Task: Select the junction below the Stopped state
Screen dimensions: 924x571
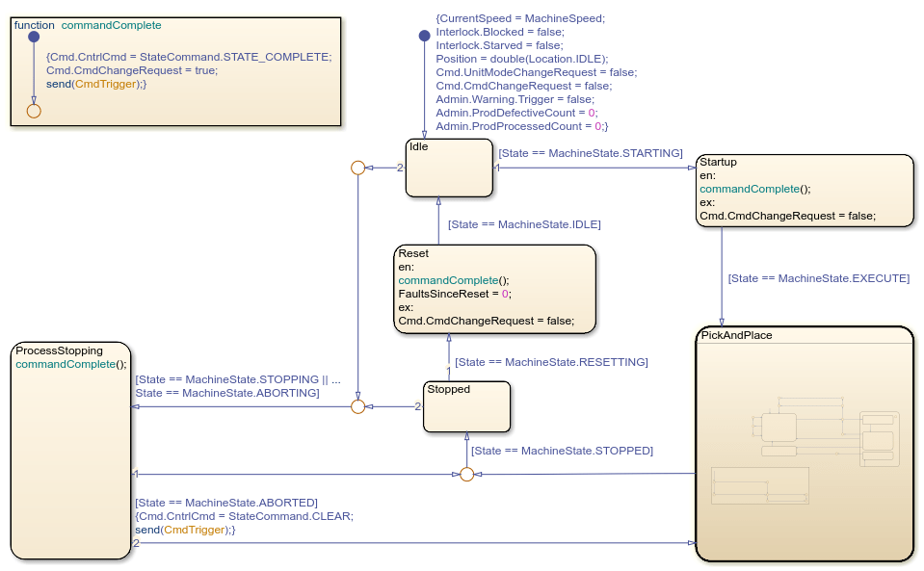Action: 467,474
